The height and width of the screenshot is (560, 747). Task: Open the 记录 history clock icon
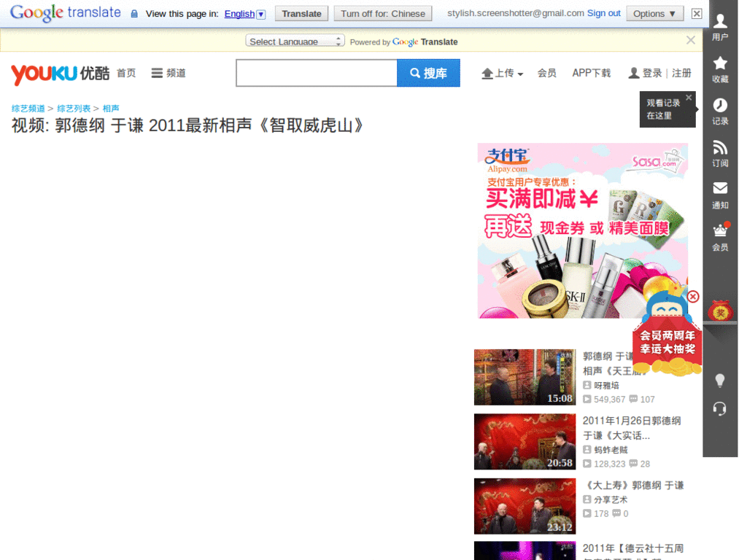tap(720, 111)
